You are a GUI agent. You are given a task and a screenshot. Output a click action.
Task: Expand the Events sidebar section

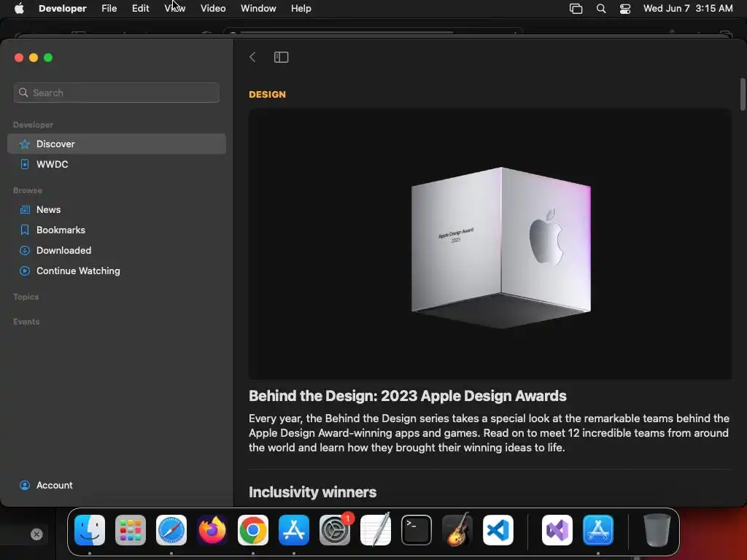[x=26, y=322]
